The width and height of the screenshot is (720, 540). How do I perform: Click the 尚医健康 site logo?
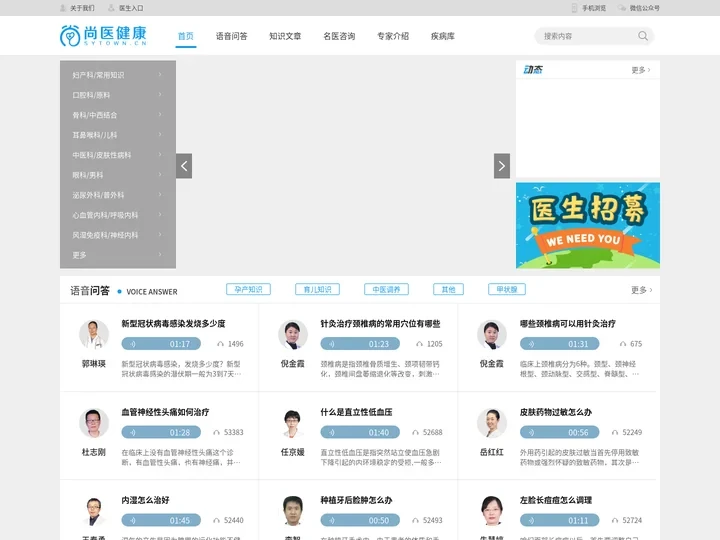(x=103, y=35)
